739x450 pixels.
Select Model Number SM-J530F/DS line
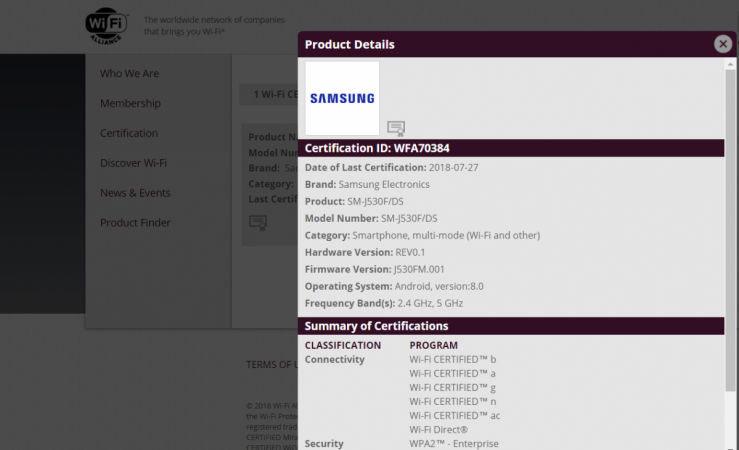[x=371, y=218]
